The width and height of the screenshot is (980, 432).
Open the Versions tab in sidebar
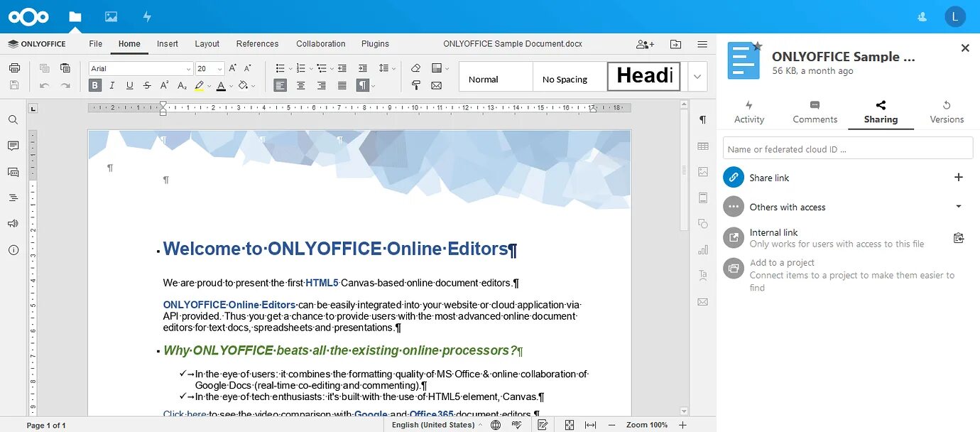coord(947,112)
